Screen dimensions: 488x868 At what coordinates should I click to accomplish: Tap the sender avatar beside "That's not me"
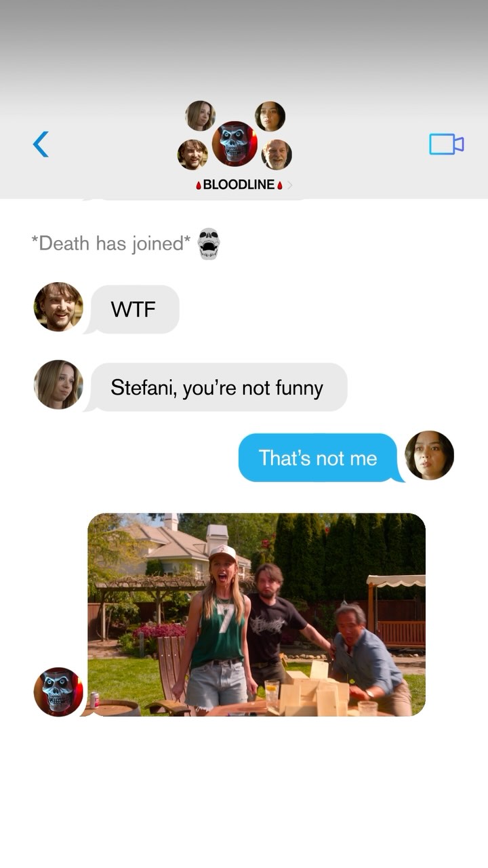tap(429, 455)
